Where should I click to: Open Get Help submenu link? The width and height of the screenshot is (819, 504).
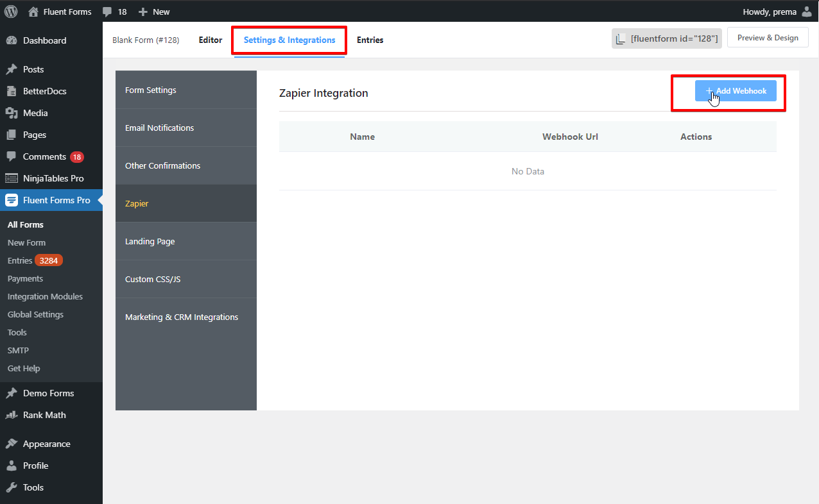(x=24, y=368)
